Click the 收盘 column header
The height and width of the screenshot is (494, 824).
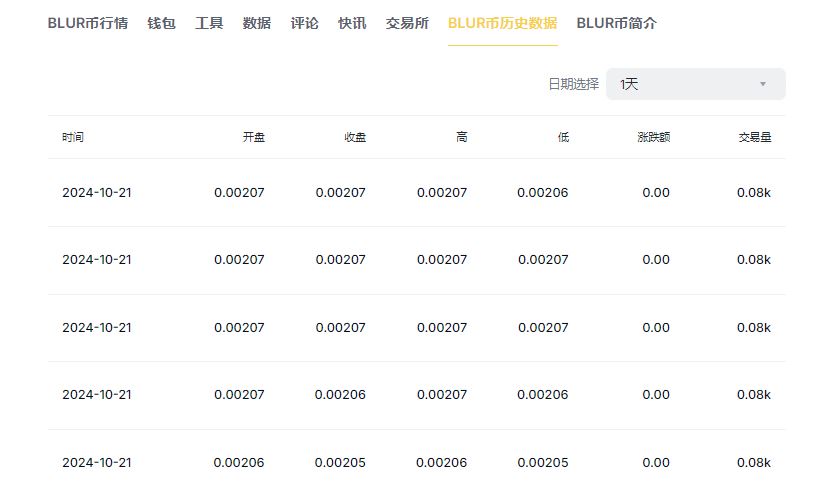pos(354,137)
